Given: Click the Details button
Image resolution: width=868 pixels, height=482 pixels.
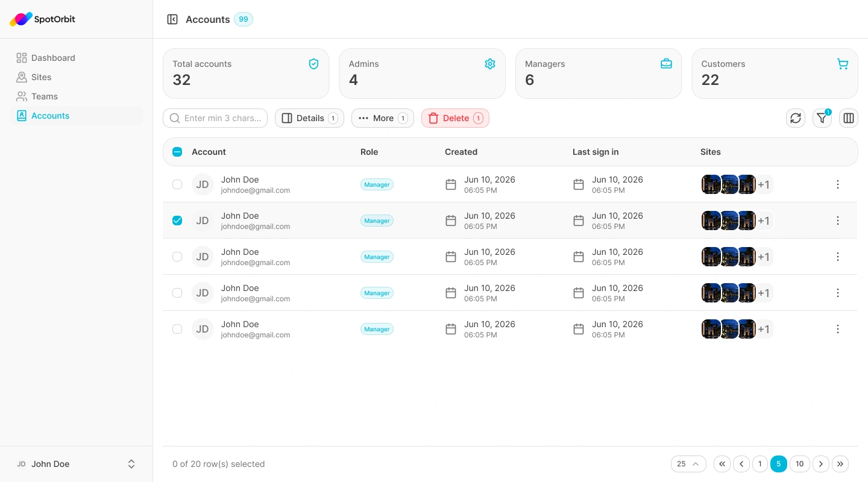Looking at the screenshot, I should (309, 118).
